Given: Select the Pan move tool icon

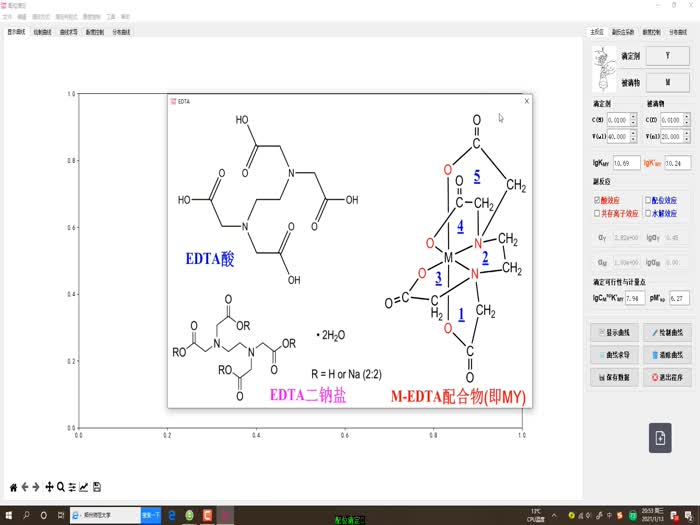Looking at the screenshot, I should 49,487.
